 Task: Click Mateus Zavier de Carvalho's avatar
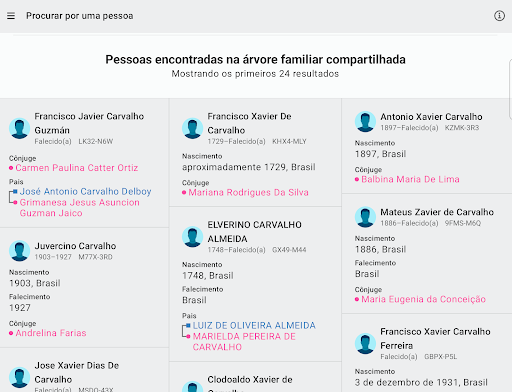pos(365,217)
